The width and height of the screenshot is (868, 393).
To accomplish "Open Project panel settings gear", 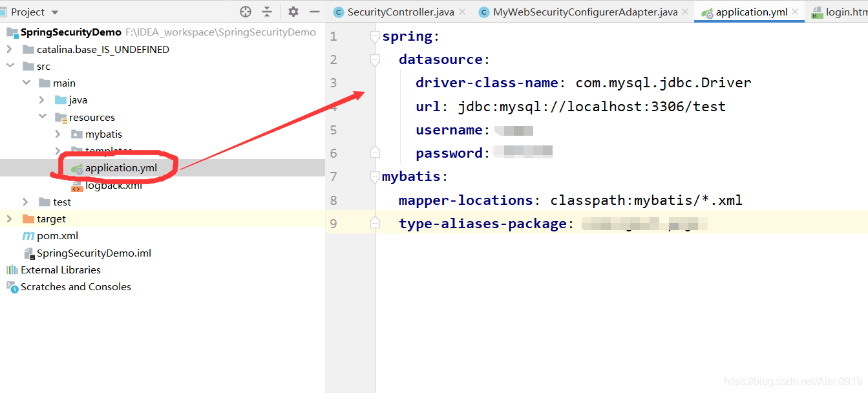I will (x=293, y=12).
